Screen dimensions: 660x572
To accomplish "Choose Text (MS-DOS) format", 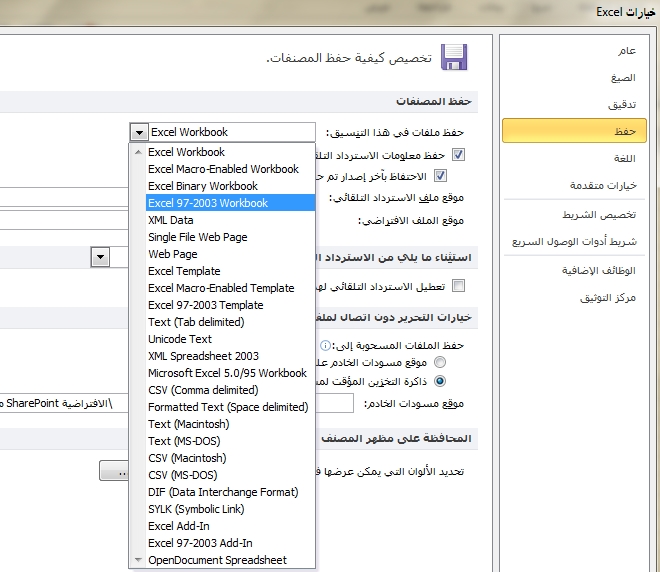I will tap(230, 441).
